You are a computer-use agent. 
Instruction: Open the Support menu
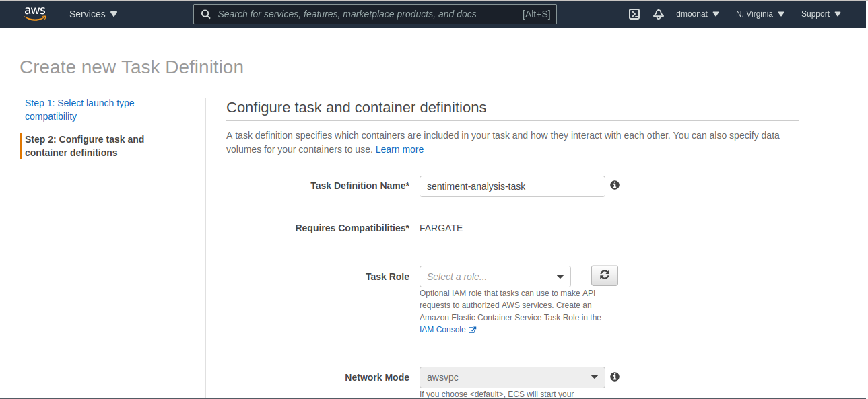click(x=821, y=14)
